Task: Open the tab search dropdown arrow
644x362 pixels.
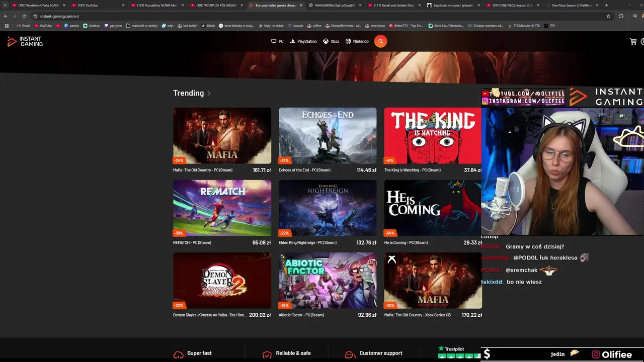Action: point(5,5)
